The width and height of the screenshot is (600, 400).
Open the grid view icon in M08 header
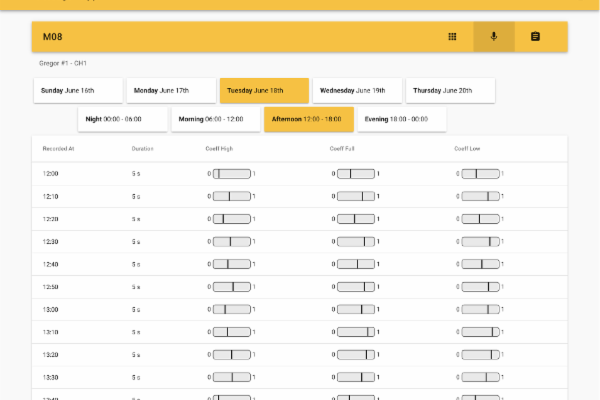452,37
